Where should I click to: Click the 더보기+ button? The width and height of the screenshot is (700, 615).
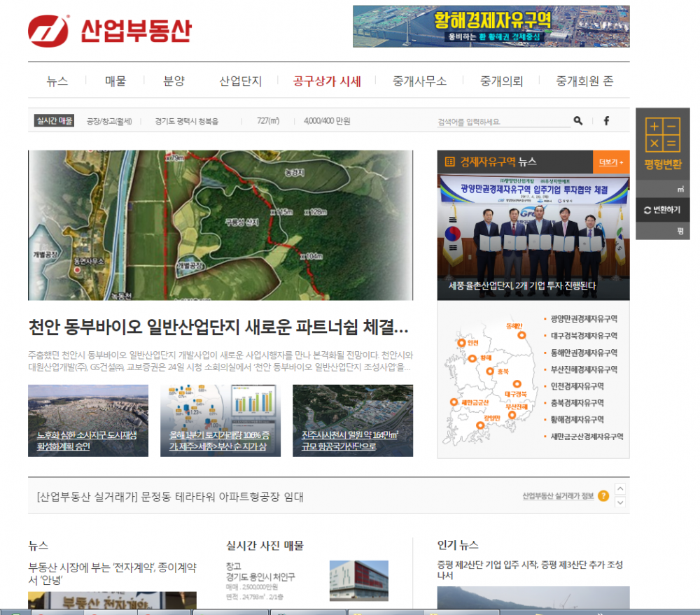[611, 162]
